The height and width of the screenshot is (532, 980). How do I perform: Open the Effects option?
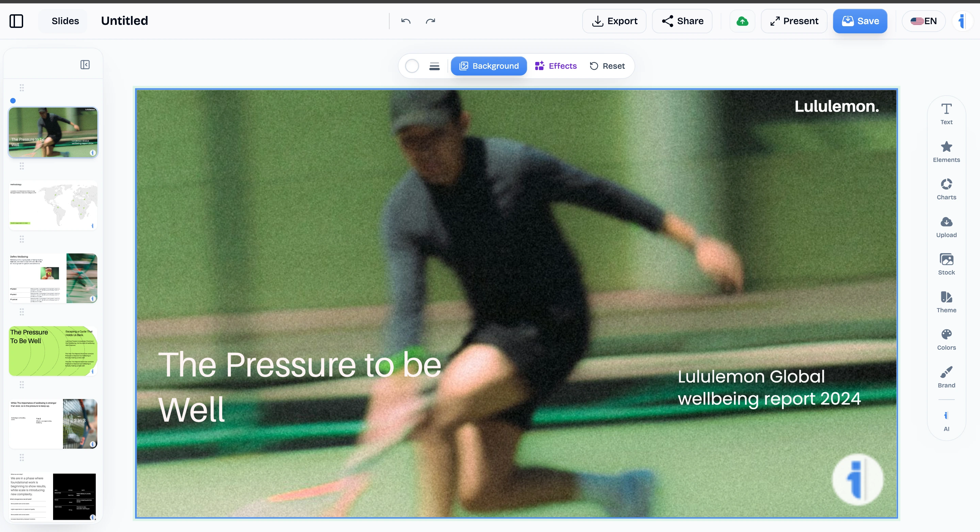(x=556, y=66)
